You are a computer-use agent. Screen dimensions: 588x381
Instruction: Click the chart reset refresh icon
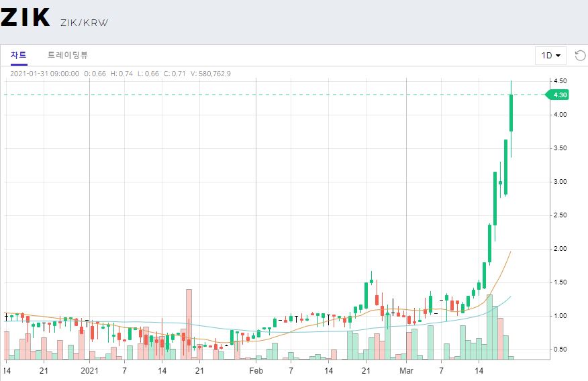(x=580, y=56)
